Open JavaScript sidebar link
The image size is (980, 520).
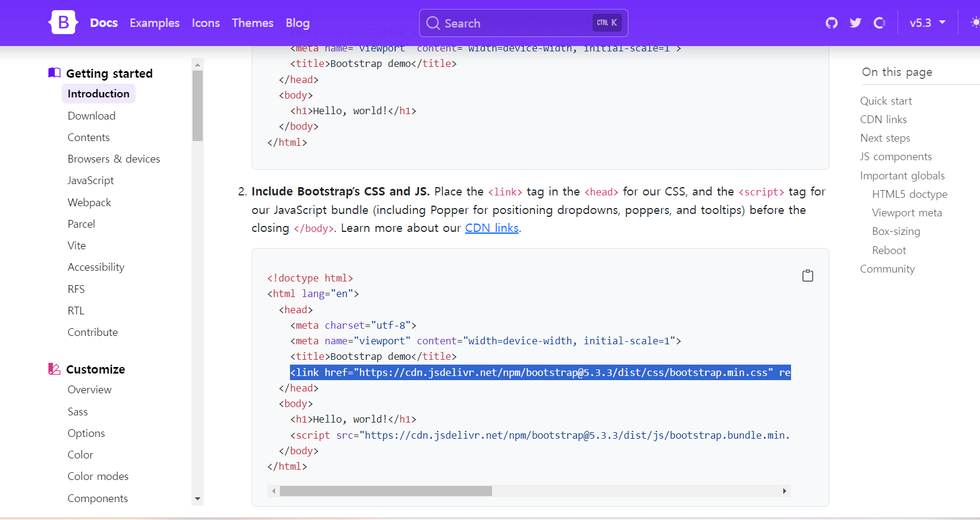(x=90, y=181)
